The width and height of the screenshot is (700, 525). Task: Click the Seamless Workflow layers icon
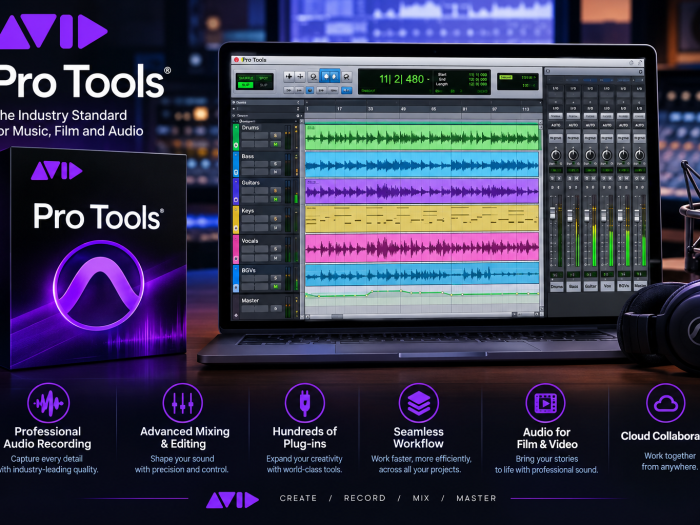(419, 403)
